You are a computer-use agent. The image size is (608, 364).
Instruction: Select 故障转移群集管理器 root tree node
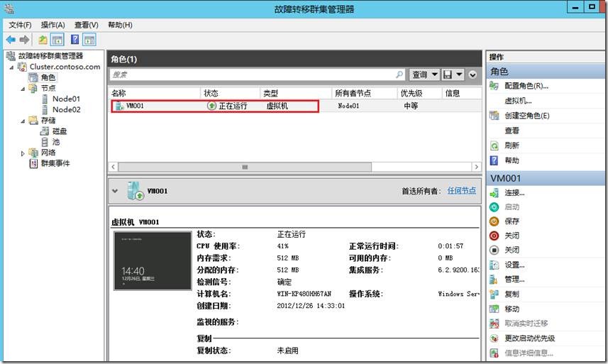[51, 56]
